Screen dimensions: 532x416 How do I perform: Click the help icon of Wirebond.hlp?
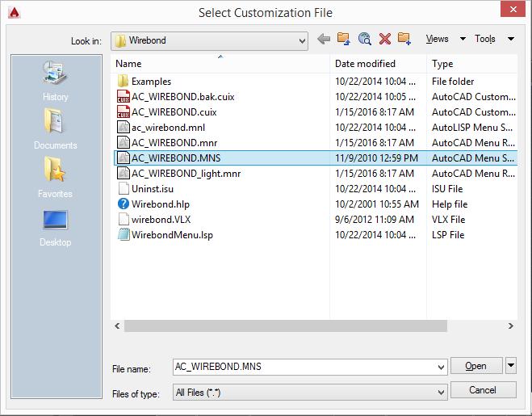tap(124, 204)
